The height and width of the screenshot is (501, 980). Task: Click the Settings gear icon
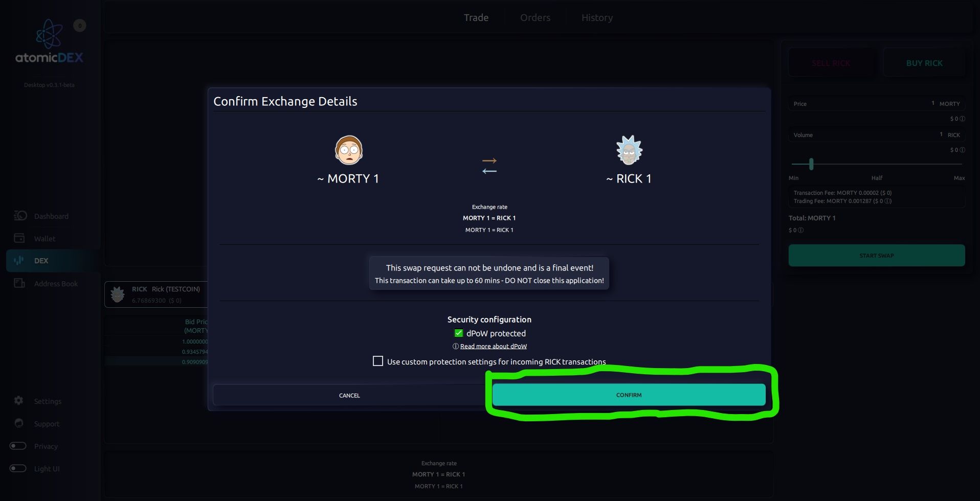pyautogui.click(x=19, y=401)
